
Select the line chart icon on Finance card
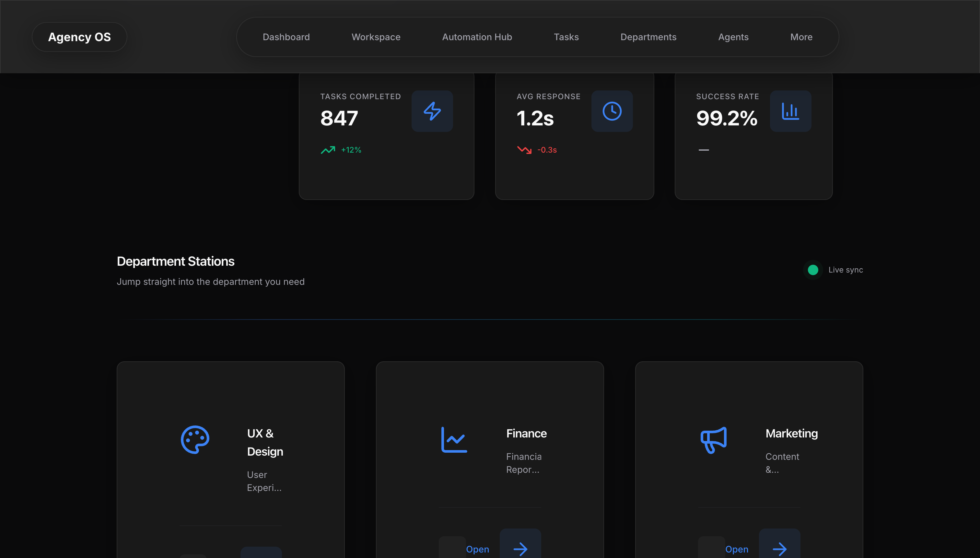pyautogui.click(x=454, y=440)
